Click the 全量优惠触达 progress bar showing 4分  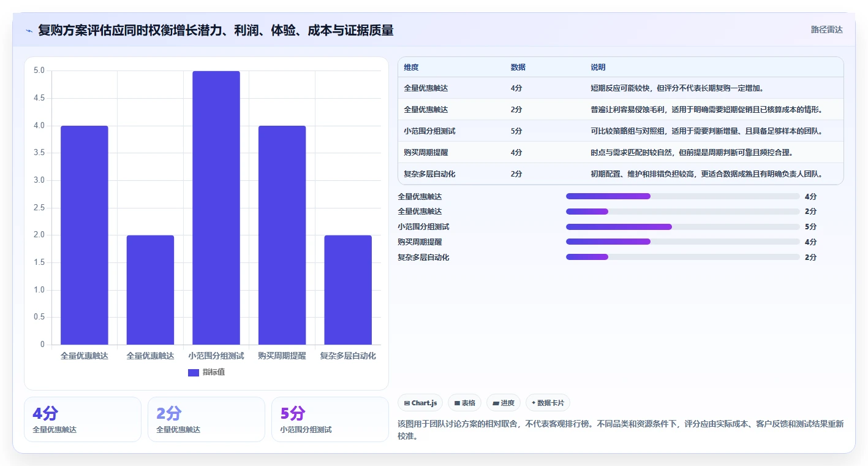click(683, 196)
